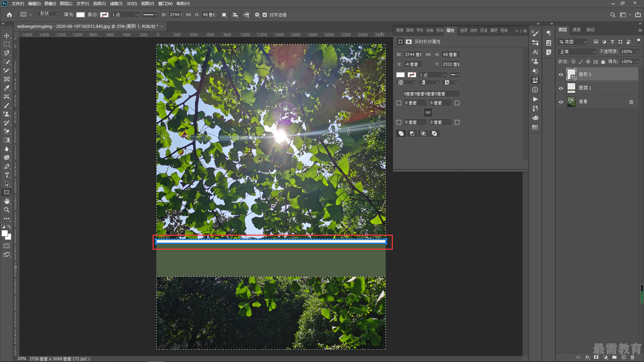Select the Eraser tool

7,131
